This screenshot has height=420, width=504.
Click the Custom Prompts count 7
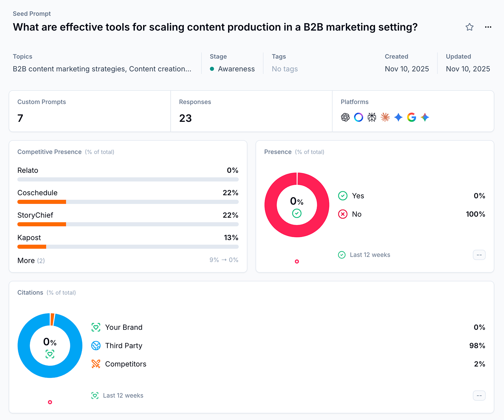[x=20, y=118]
